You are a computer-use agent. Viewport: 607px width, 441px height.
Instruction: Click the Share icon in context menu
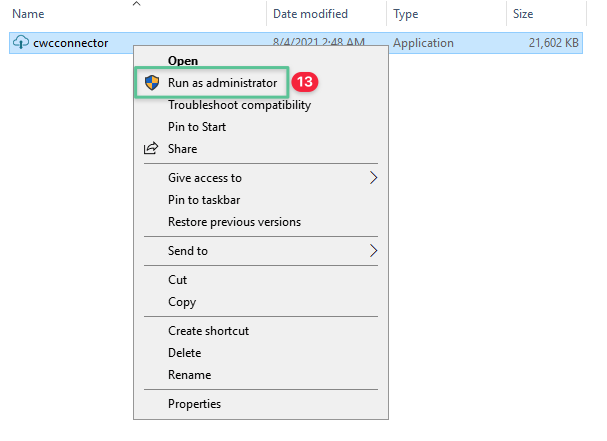[x=151, y=149]
